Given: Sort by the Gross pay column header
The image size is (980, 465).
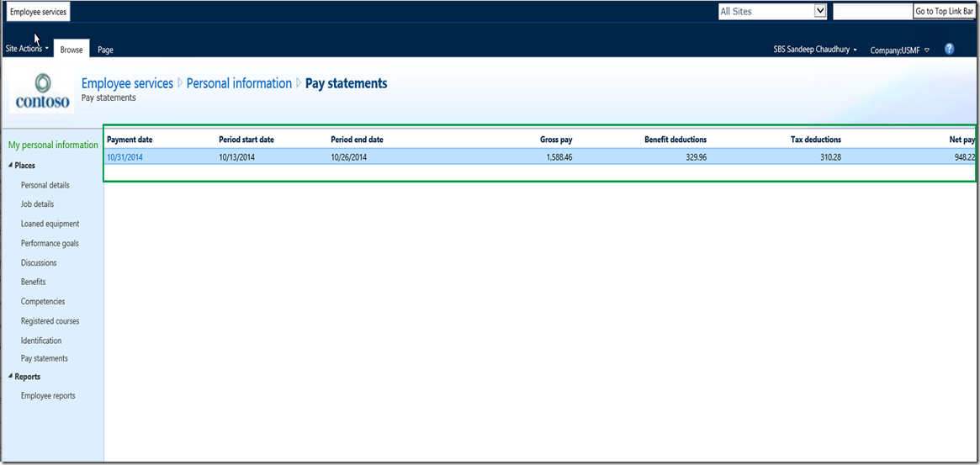Looking at the screenshot, I should 555,140.
